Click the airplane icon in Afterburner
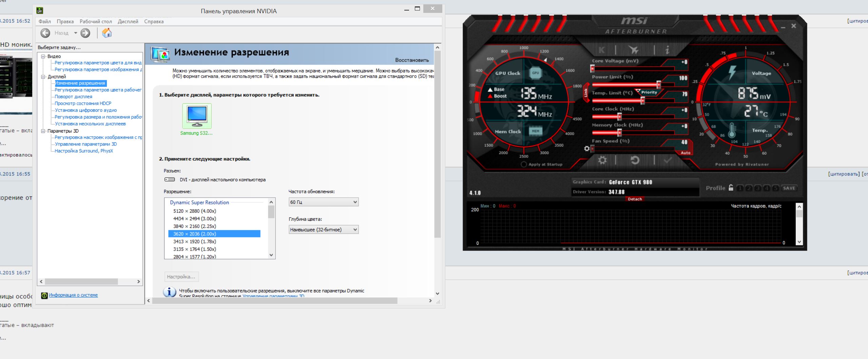Image resolution: width=868 pixels, height=359 pixels. coord(633,50)
